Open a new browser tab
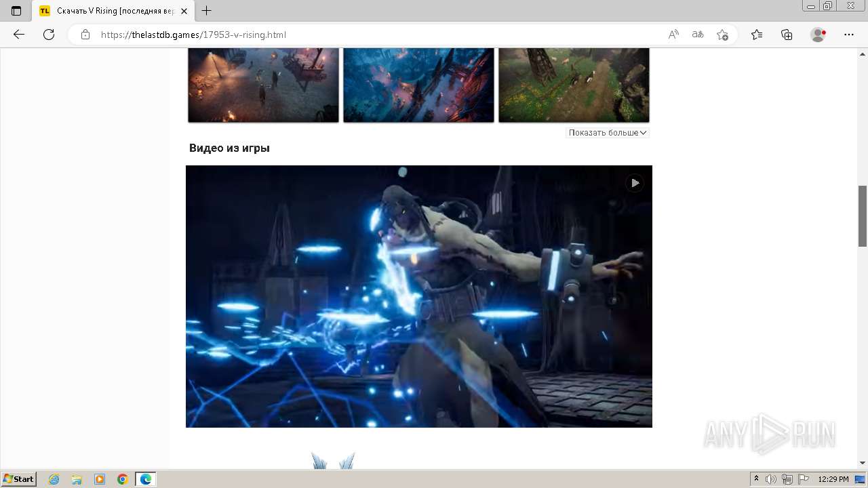 [x=207, y=11]
